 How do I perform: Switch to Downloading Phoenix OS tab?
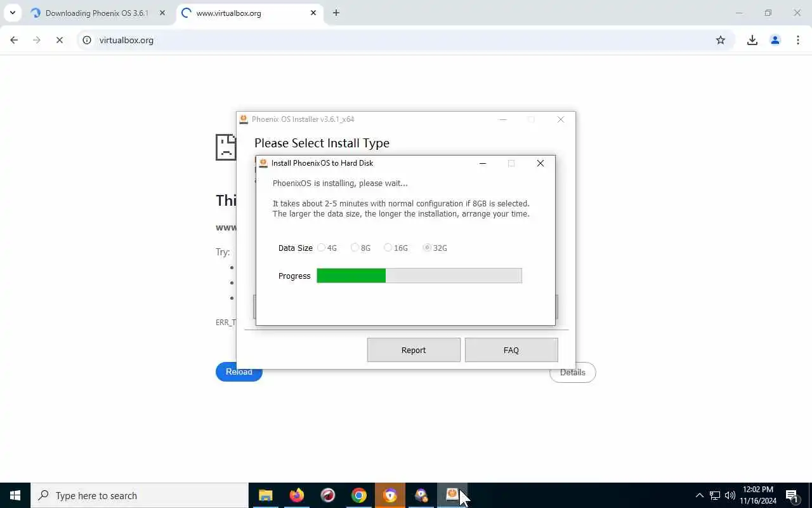[x=98, y=13]
